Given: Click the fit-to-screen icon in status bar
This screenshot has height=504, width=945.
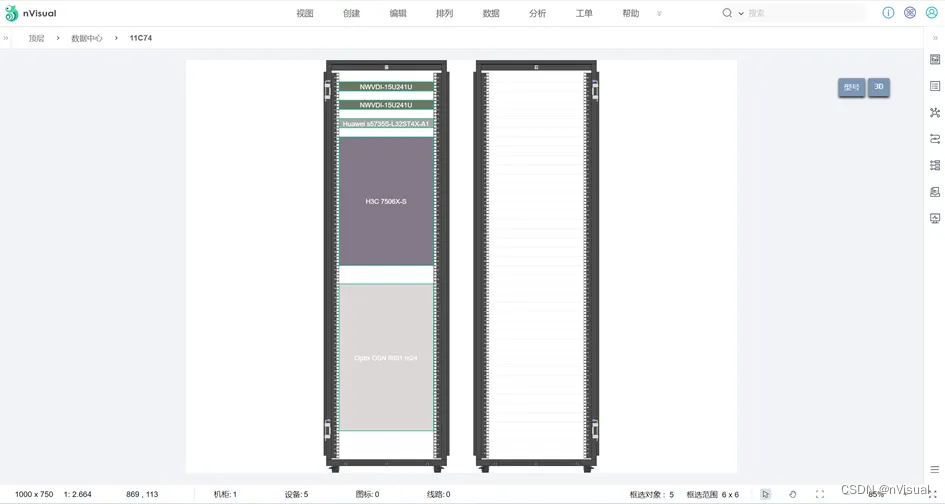Looking at the screenshot, I should click(820, 494).
